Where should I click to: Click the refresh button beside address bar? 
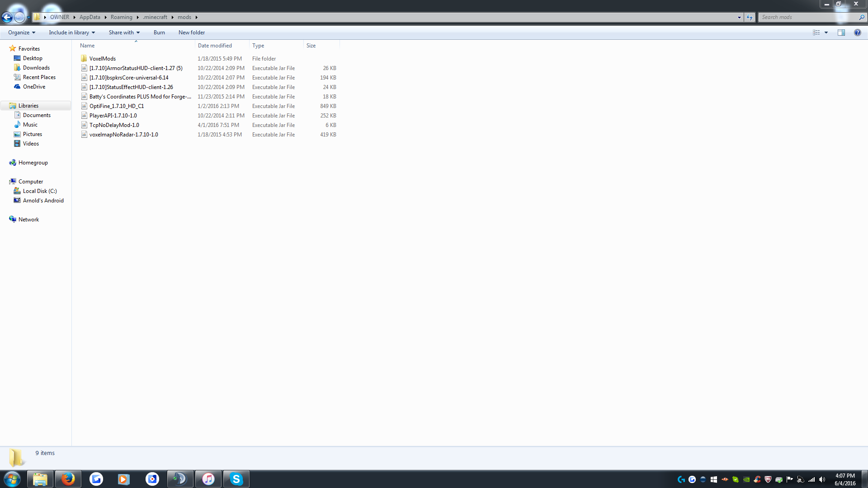[x=750, y=17]
